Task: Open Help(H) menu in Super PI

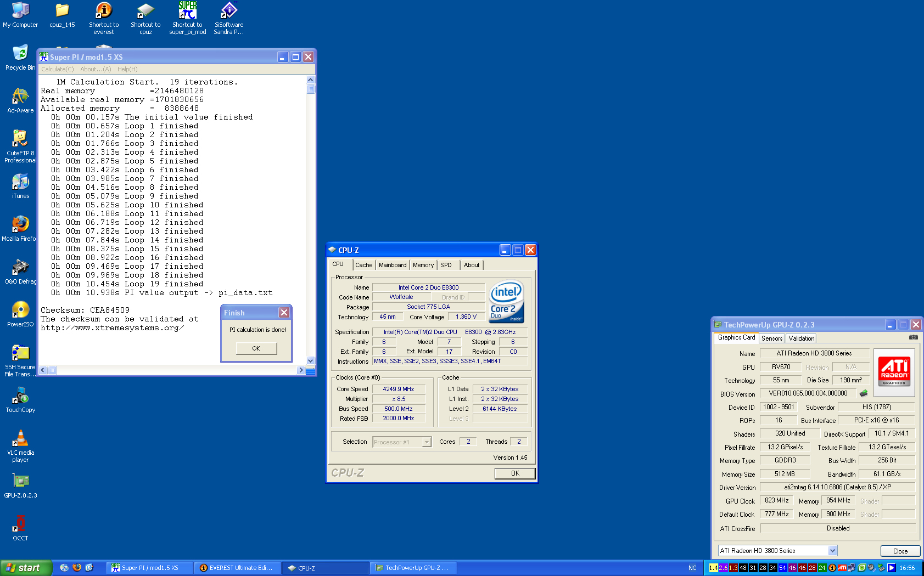Action: tap(127, 69)
